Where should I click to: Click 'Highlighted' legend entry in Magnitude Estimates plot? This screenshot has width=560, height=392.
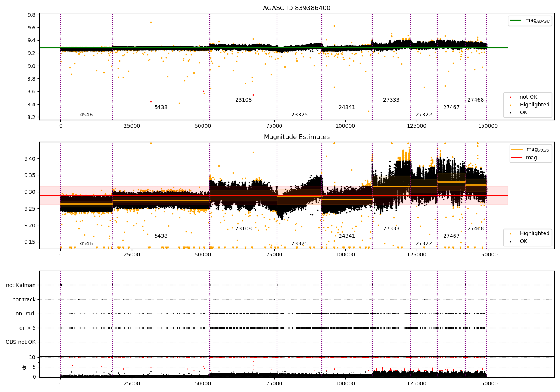(x=534, y=234)
